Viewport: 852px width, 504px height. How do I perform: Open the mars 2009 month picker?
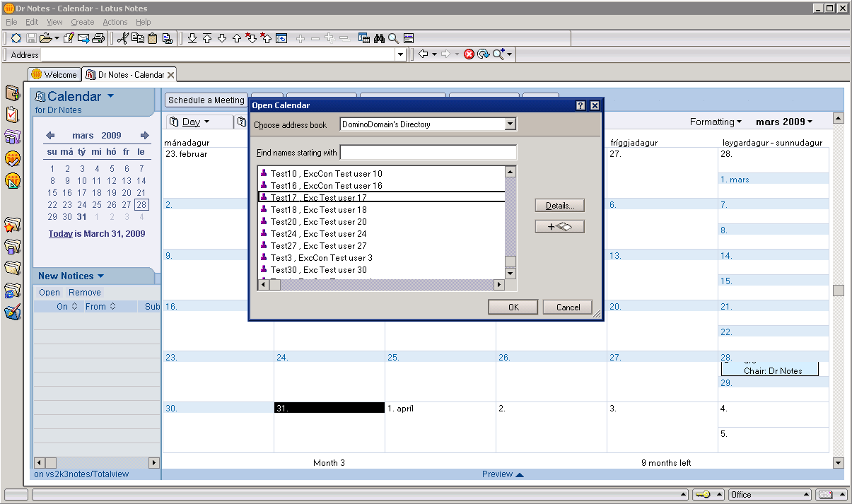(x=784, y=122)
